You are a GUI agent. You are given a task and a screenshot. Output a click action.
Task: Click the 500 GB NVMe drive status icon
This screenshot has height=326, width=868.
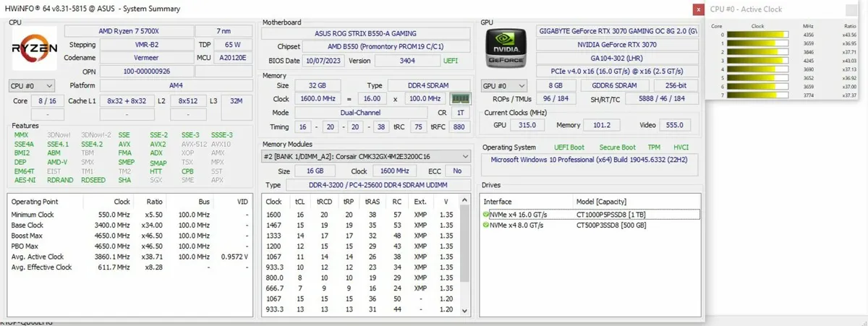click(x=485, y=226)
